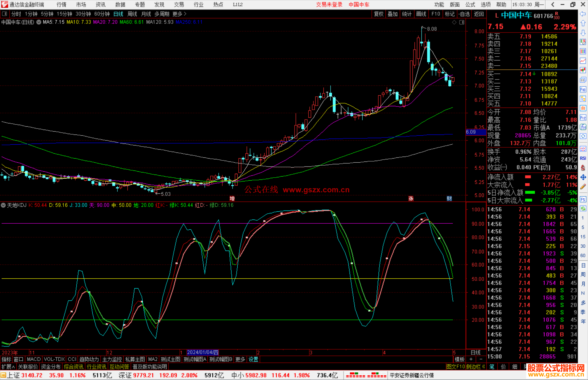Click the 2024/01/04 date marker on timeline

(x=203, y=352)
